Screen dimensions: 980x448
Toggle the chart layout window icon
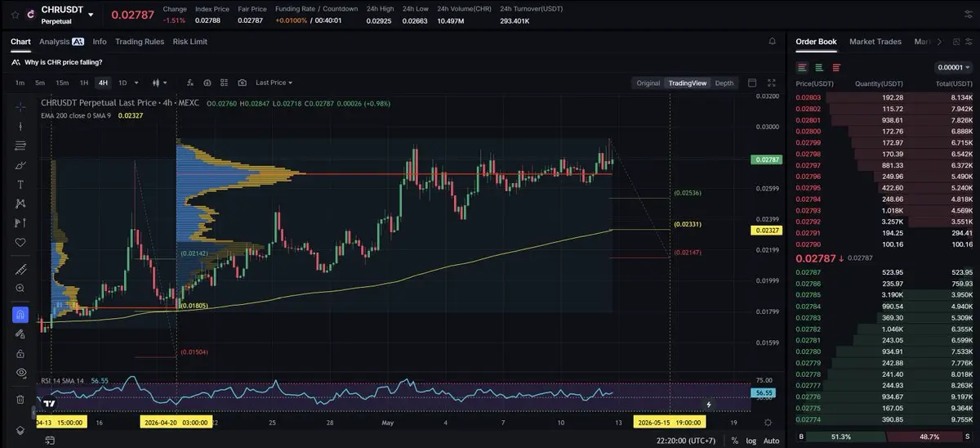tap(752, 83)
